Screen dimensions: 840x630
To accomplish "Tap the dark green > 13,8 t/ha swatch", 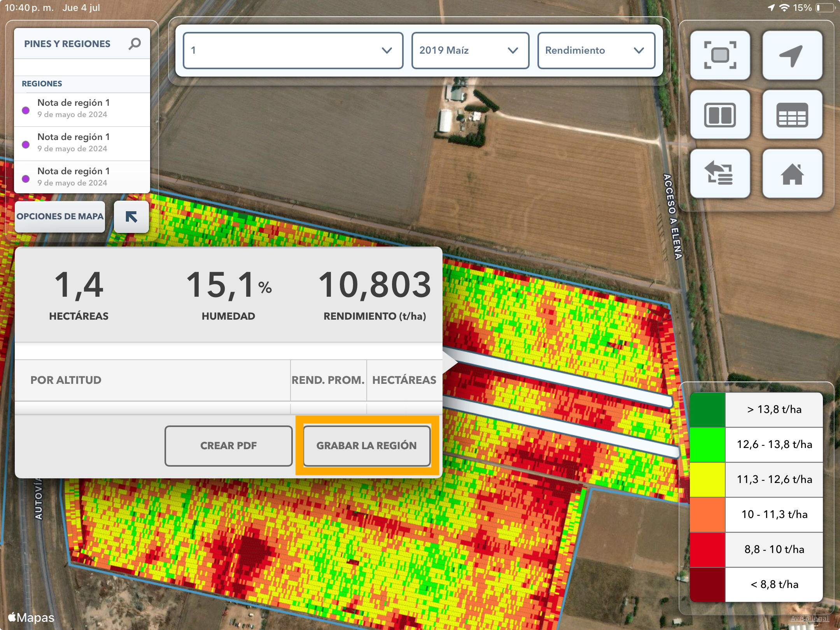I will click(707, 410).
